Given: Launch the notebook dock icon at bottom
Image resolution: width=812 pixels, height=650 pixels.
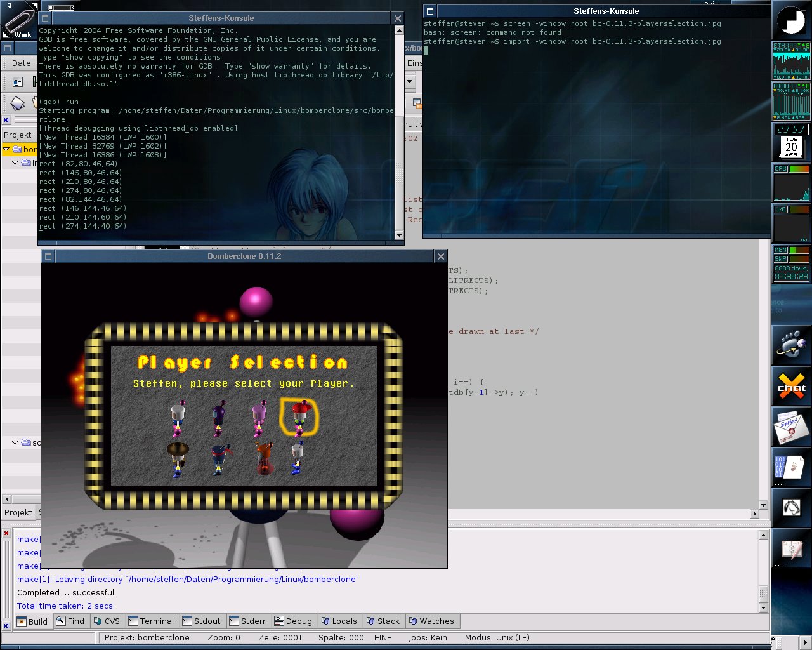Looking at the screenshot, I should pyautogui.click(x=791, y=548).
